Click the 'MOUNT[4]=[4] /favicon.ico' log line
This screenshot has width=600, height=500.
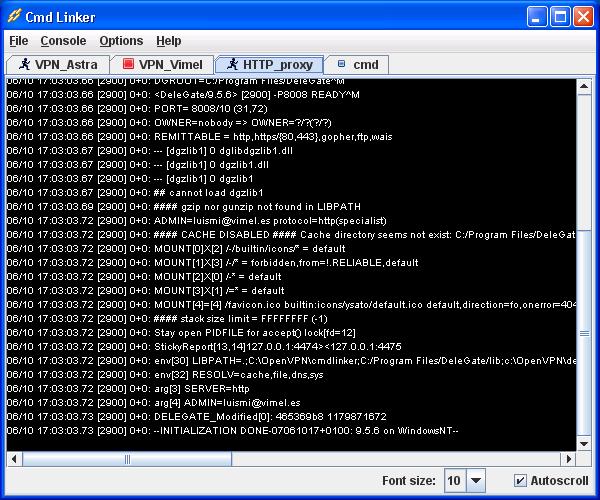(291, 305)
